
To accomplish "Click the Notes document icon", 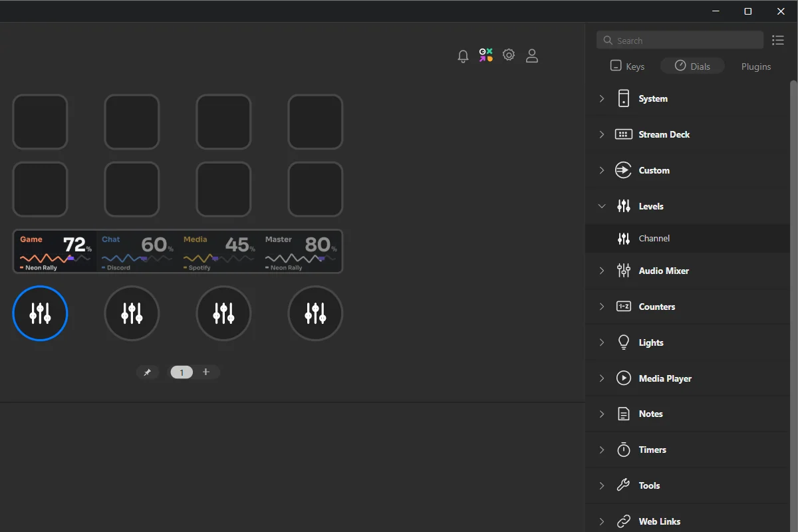I will (623, 414).
